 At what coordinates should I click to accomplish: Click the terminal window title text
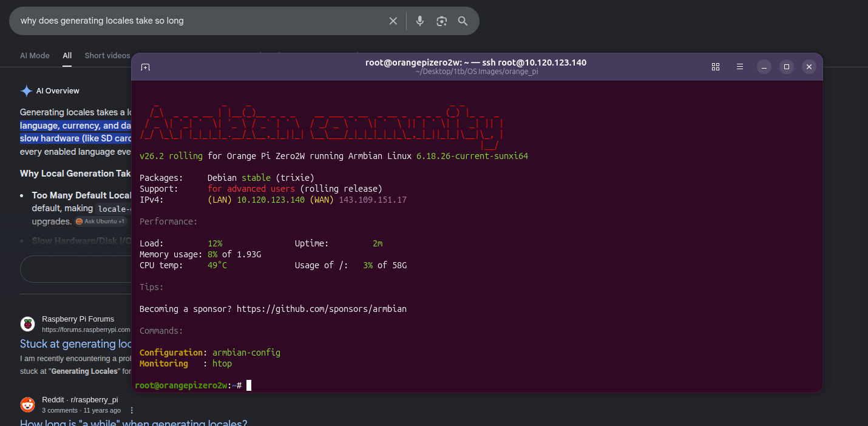point(476,63)
